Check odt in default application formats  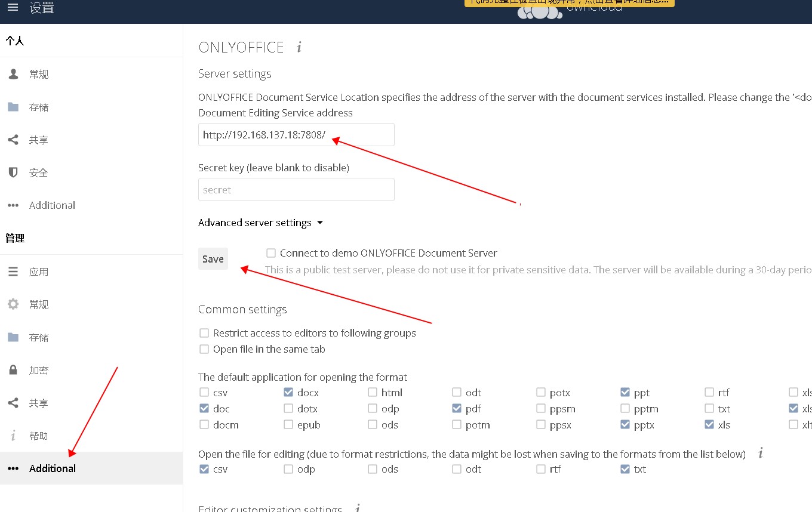coord(457,393)
